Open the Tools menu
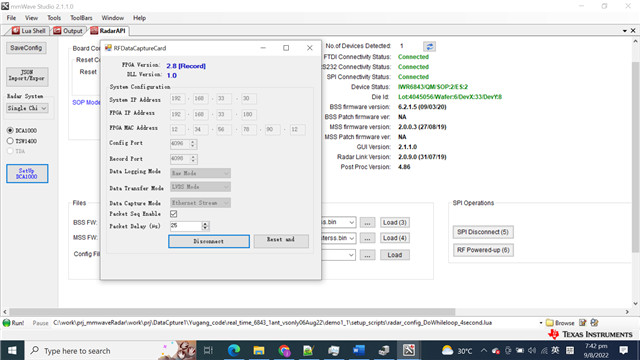640x360 pixels. (54, 18)
